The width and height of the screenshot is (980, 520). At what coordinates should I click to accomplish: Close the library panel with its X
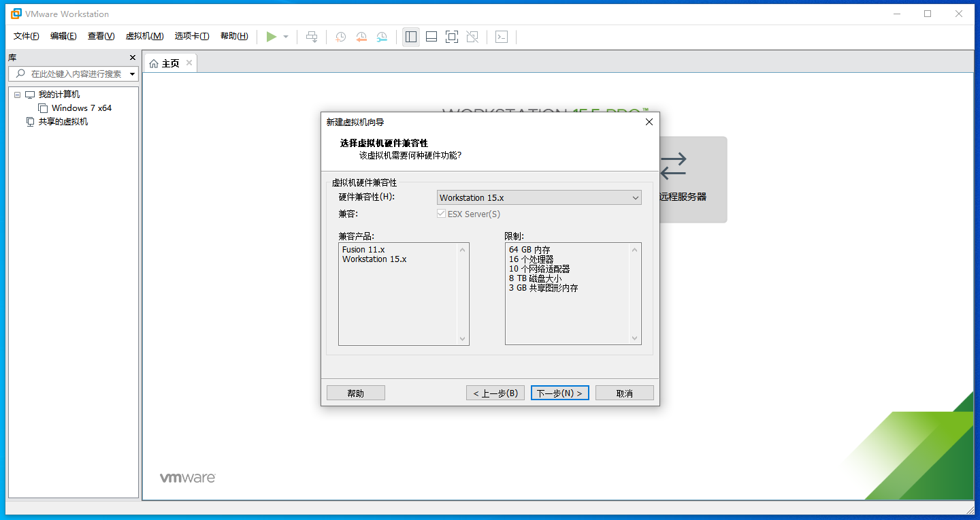click(x=133, y=58)
